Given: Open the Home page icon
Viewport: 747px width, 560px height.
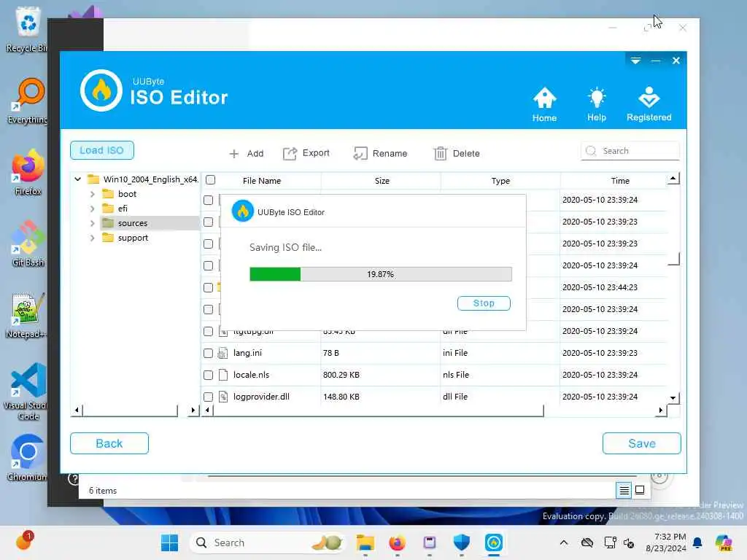Looking at the screenshot, I should [x=544, y=104].
